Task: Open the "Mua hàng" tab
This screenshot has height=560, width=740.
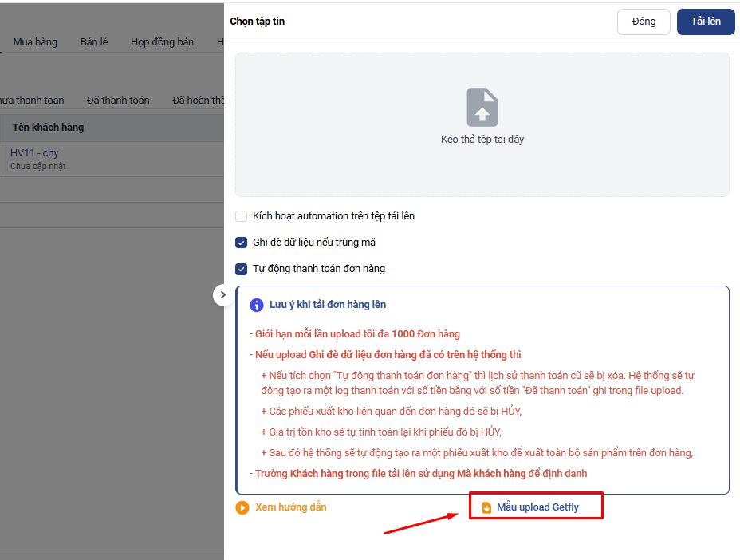Action: [x=35, y=42]
